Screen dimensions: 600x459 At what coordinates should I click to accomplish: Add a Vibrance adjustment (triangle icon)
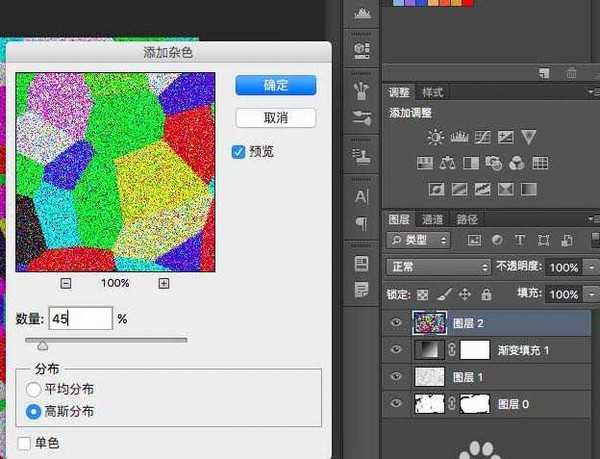(529, 137)
